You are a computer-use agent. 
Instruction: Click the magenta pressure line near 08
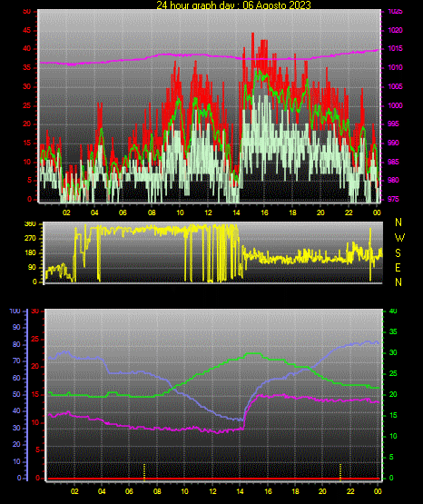pos(152,57)
